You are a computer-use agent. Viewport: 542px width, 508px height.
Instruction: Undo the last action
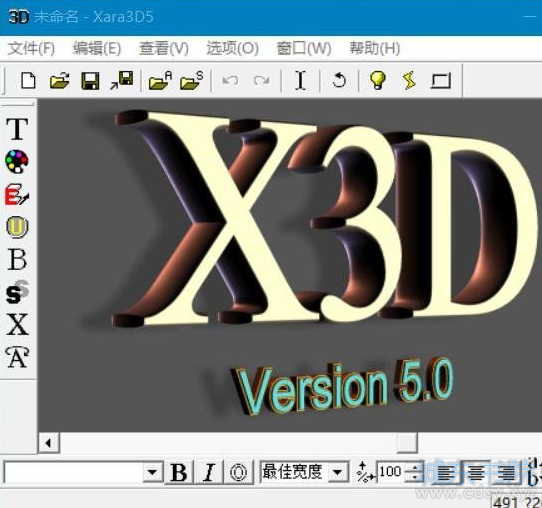point(230,81)
